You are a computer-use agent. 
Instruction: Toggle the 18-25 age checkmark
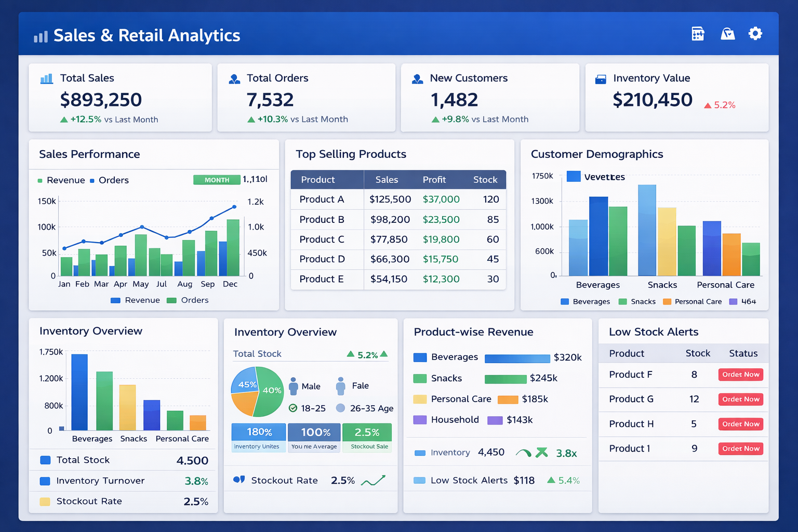(293, 408)
